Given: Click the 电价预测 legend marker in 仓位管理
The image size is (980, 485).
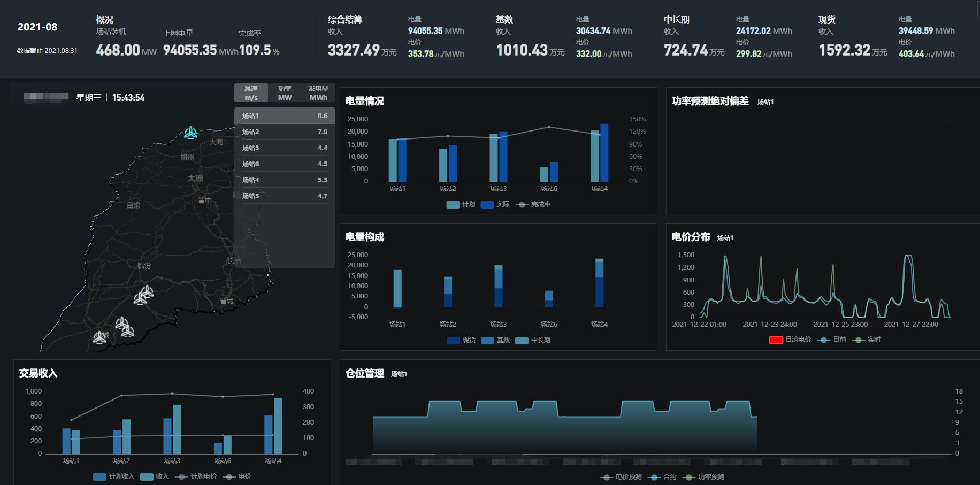Looking at the screenshot, I should tap(606, 478).
